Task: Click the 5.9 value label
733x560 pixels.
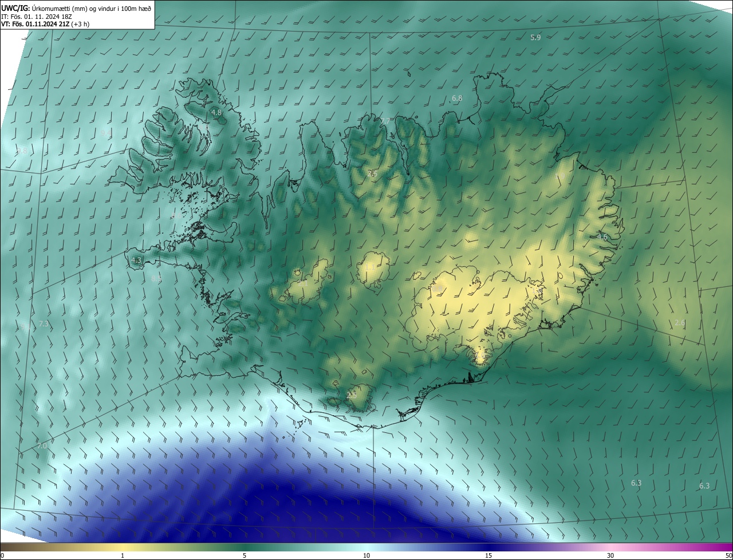Action: (535, 37)
